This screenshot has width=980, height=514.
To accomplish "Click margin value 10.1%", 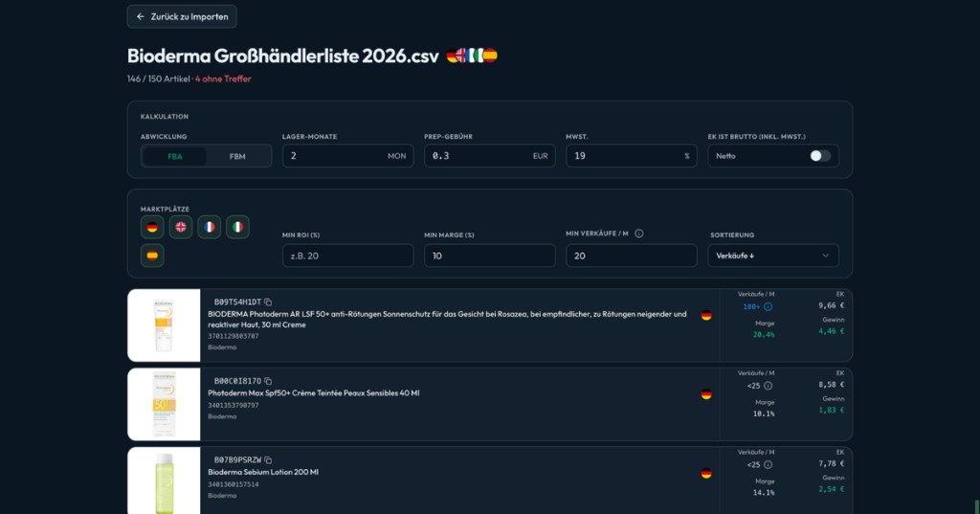I will point(764,413).
